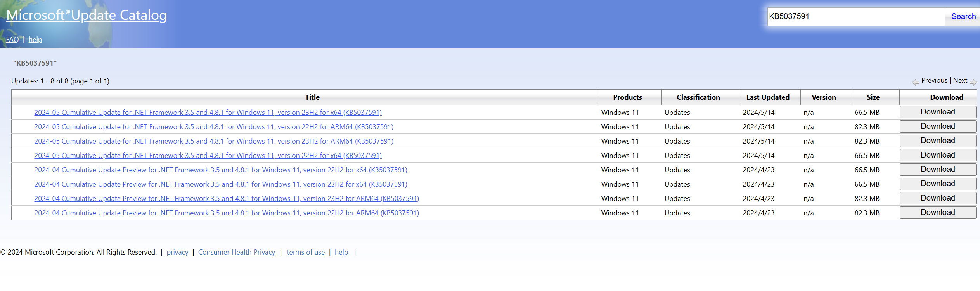
Task: Open 2024-05 update for 22H2 ARM64
Action: [214, 127]
